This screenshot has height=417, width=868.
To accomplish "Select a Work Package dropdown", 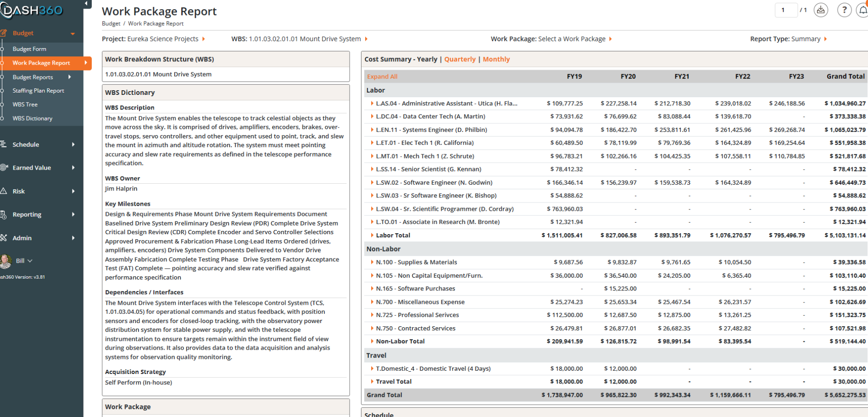I will 551,39.
